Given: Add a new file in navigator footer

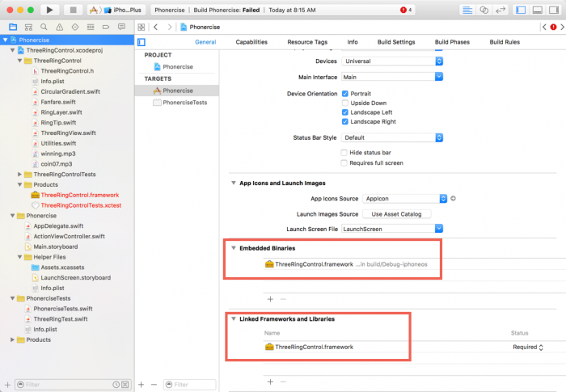Looking at the screenshot, I should [7, 385].
